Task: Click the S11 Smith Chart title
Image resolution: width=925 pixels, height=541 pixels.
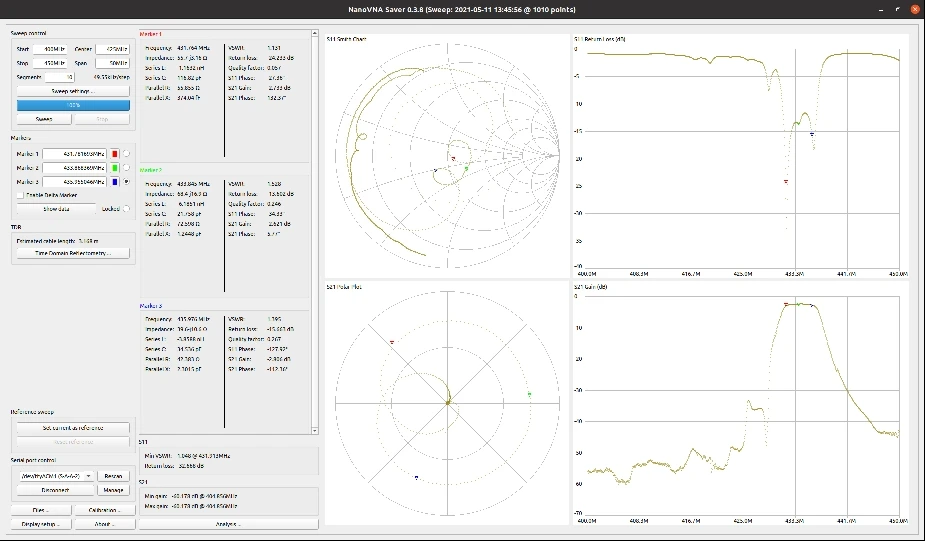Action: [x=346, y=39]
